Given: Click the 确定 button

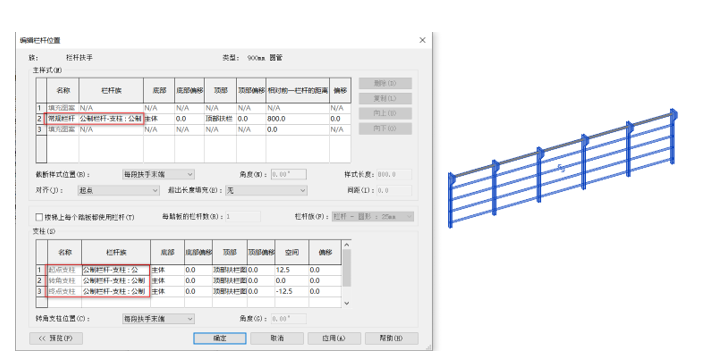Looking at the screenshot, I should (x=220, y=338).
